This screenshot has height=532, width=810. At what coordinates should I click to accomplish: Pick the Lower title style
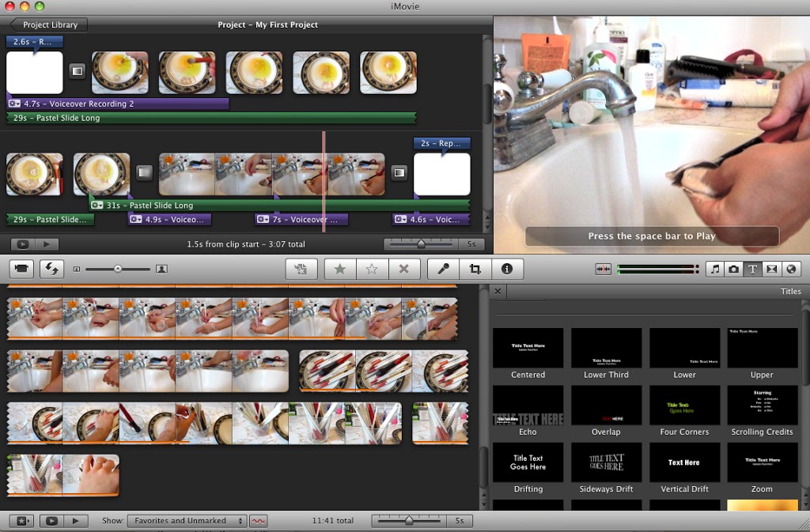pos(684,354)
